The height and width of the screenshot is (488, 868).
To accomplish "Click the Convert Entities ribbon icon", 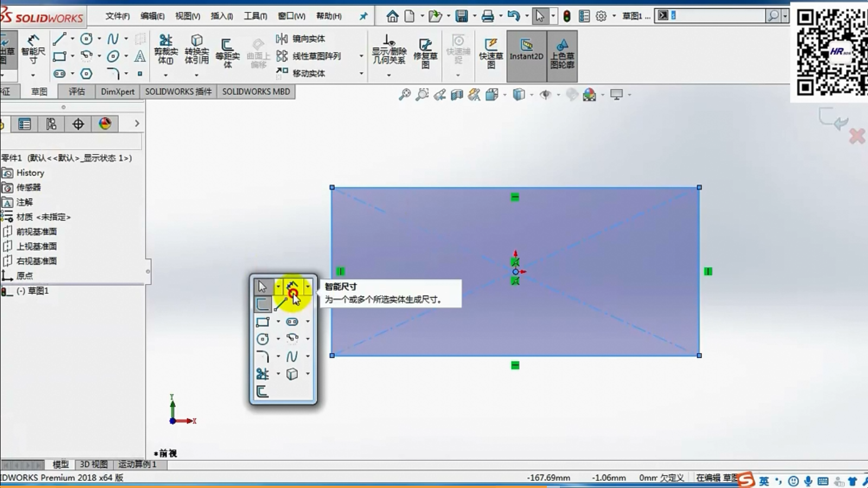I will pos(196,49).
